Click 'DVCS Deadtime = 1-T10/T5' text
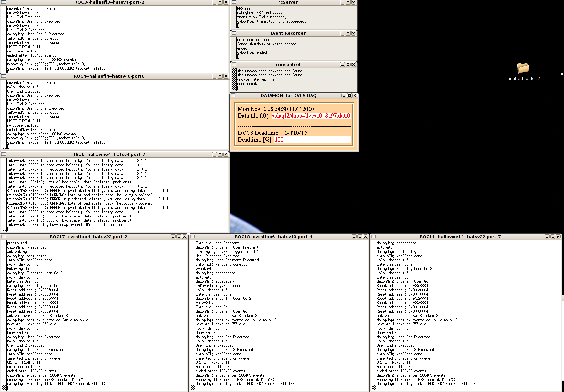This screenshot has height=392, width=564. 272,133
